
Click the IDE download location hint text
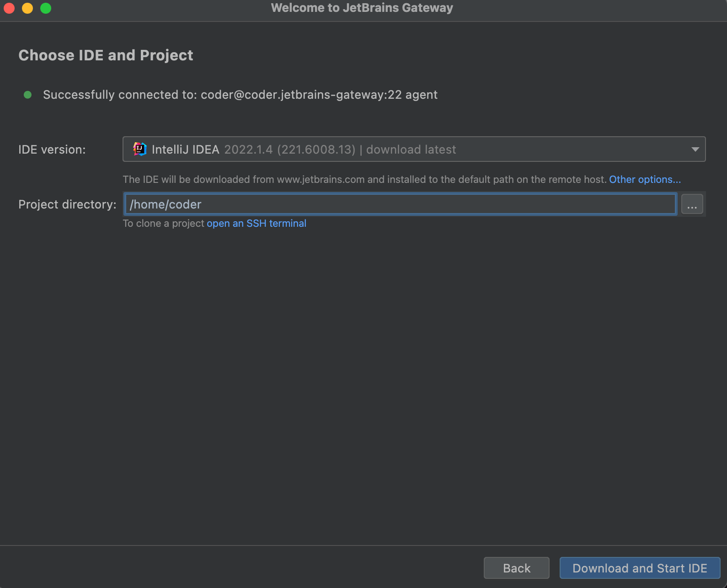(364, 179)
